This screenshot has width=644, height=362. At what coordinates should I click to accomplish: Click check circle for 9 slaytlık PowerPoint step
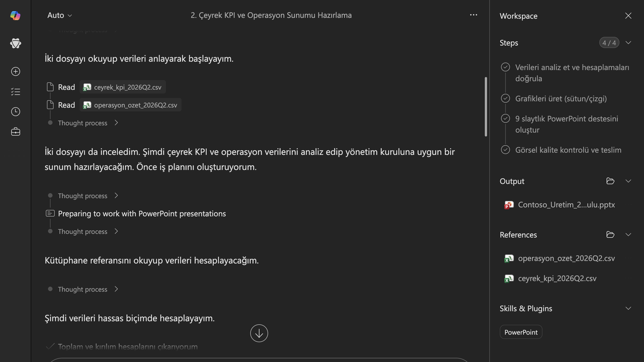[x=506, y=119]
